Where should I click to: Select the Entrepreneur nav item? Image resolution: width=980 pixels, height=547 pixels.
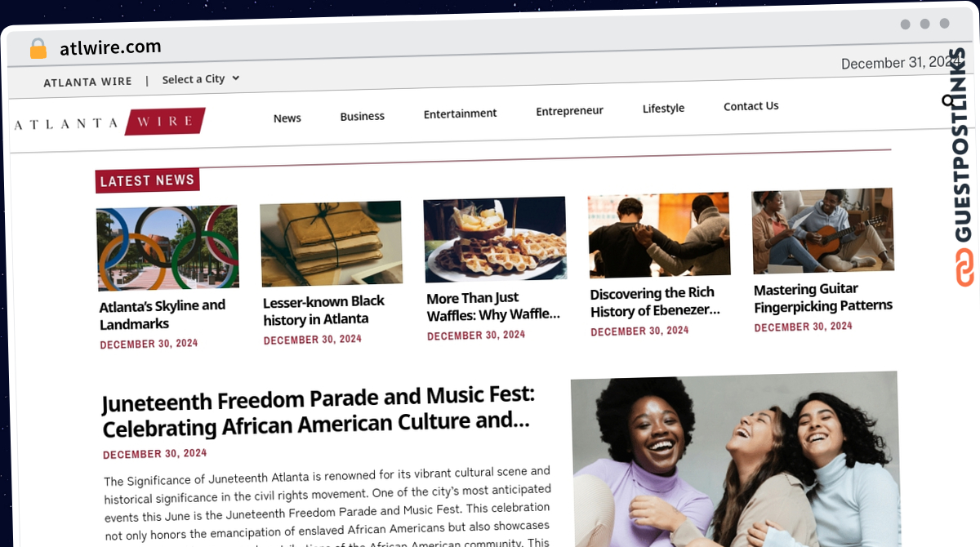pyautogui.click(x=569, y=111)
